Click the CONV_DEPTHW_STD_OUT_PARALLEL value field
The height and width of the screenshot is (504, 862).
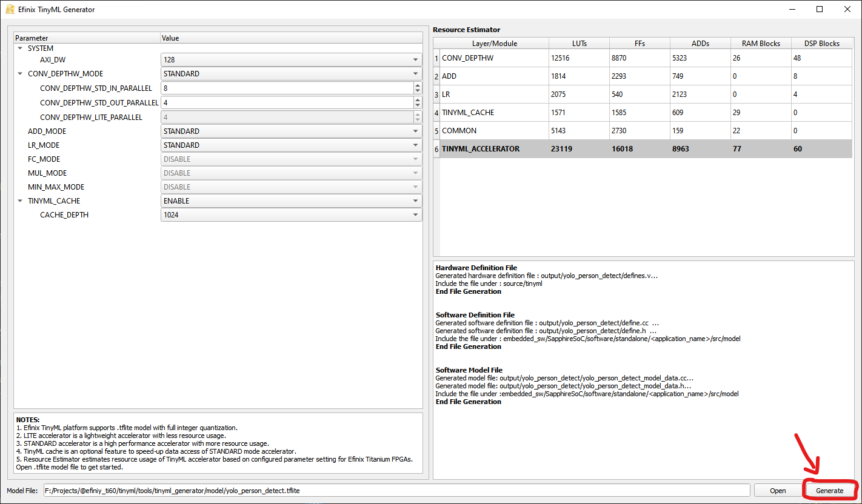pos(287,103)
